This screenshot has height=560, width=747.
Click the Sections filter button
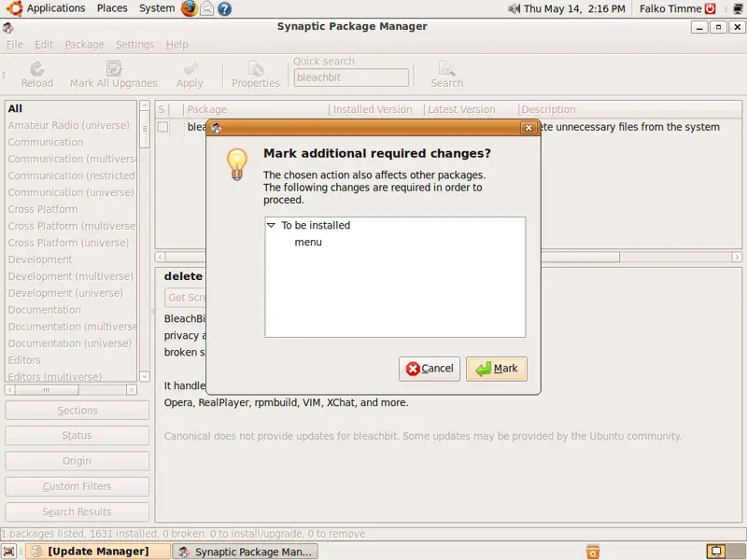click(77, 411)
